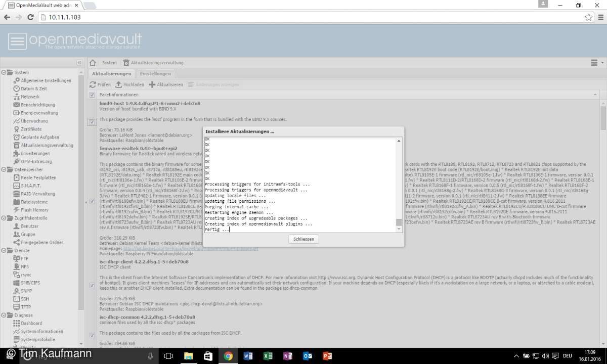The width and height of the screenshot is (607, 364).
Task: Open Reale Festplatten page
Action: (38, 177)
